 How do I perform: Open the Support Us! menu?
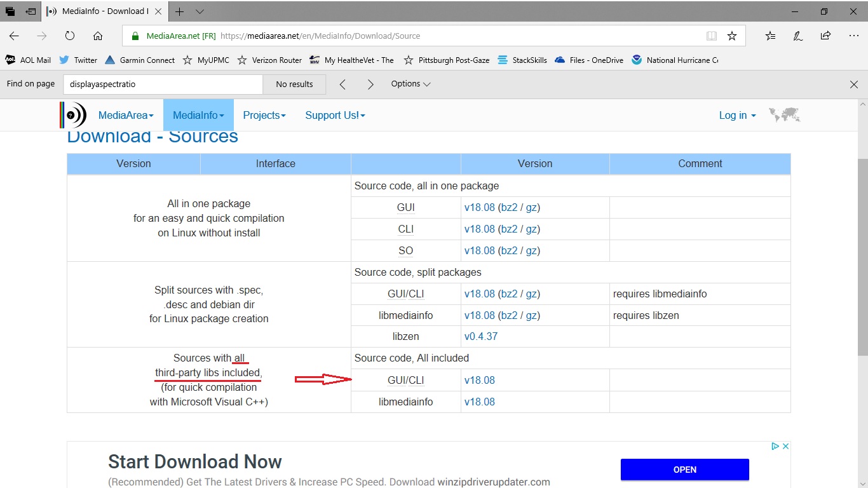click(335, 115)
